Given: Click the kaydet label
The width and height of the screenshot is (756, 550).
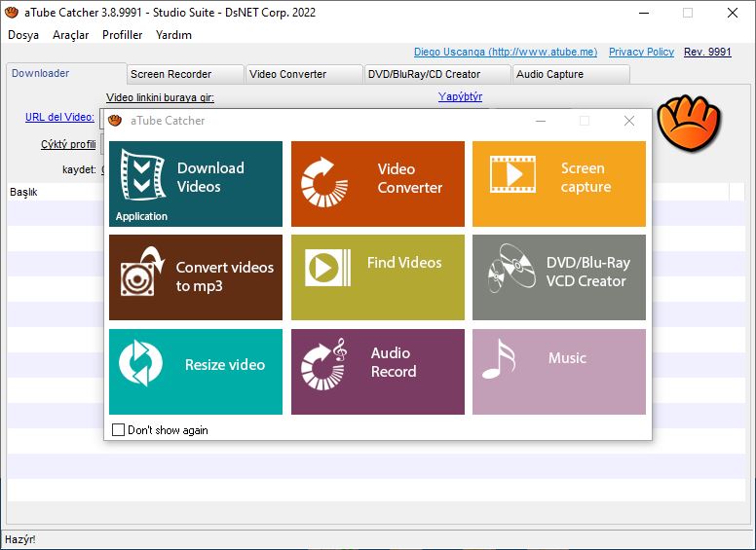Looking at the screenshot, I should pos(79,169).
